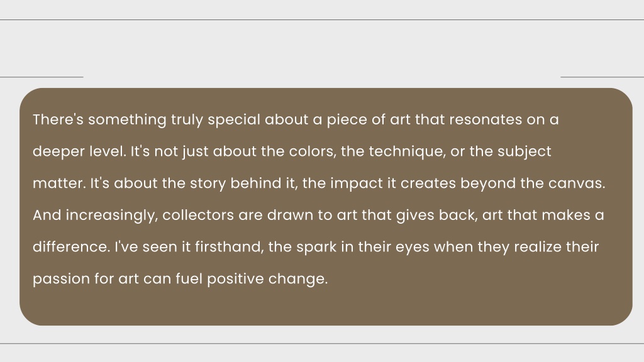Click the words "resonates on a"
The height and width of the screenshot is (362, 644).
click(504, 119)
